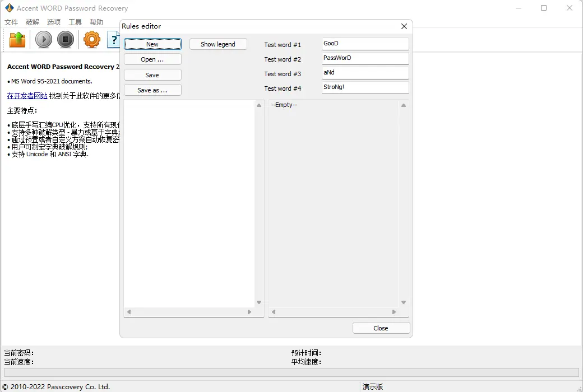Click the 主要特点 heading text
The width and height of the screenshot is (583, 392).
[x=22, y=110]
